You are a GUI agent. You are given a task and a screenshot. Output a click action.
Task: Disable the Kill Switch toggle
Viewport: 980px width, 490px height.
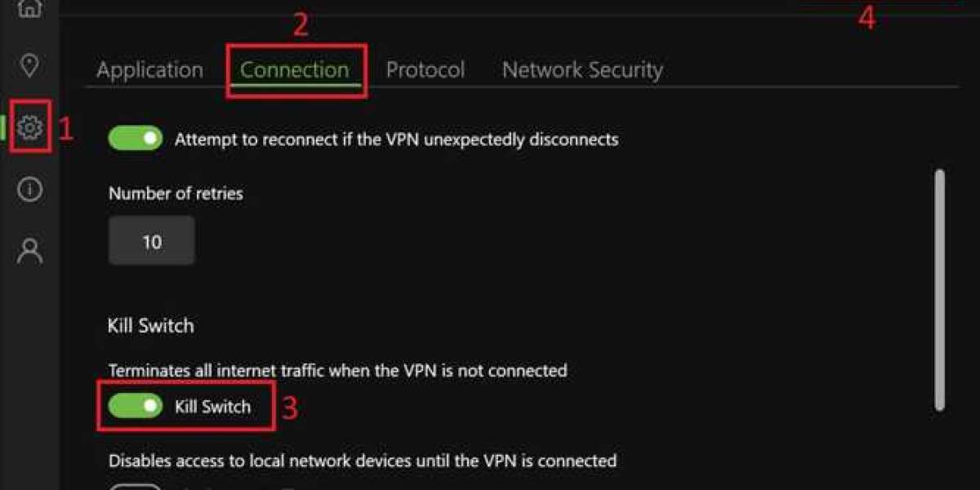coord(135,406)
